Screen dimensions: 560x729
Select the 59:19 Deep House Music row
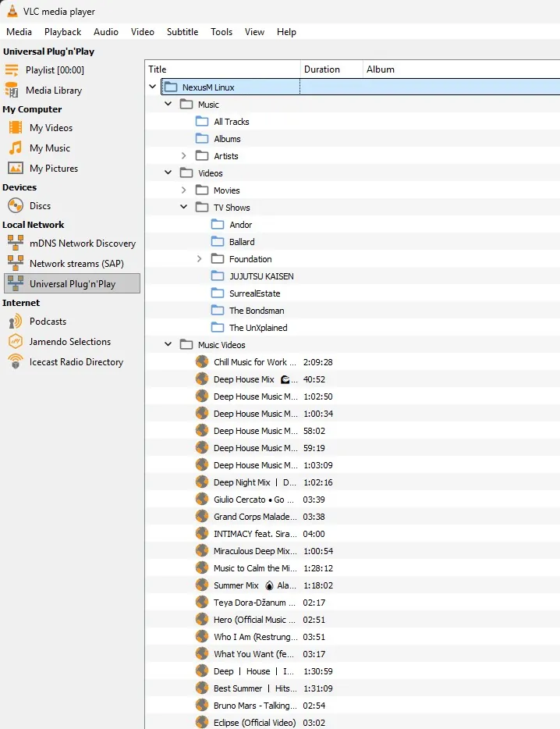353,448
